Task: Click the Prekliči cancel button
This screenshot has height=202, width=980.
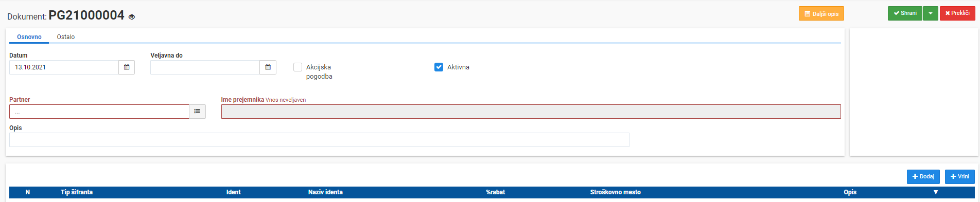Action: click(957, 13)
